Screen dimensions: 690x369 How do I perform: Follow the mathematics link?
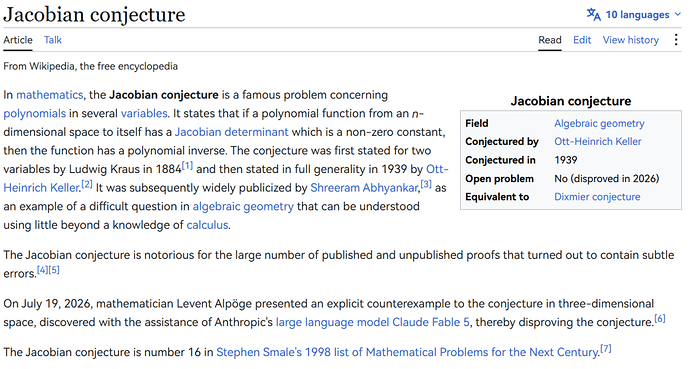(50, 95)
